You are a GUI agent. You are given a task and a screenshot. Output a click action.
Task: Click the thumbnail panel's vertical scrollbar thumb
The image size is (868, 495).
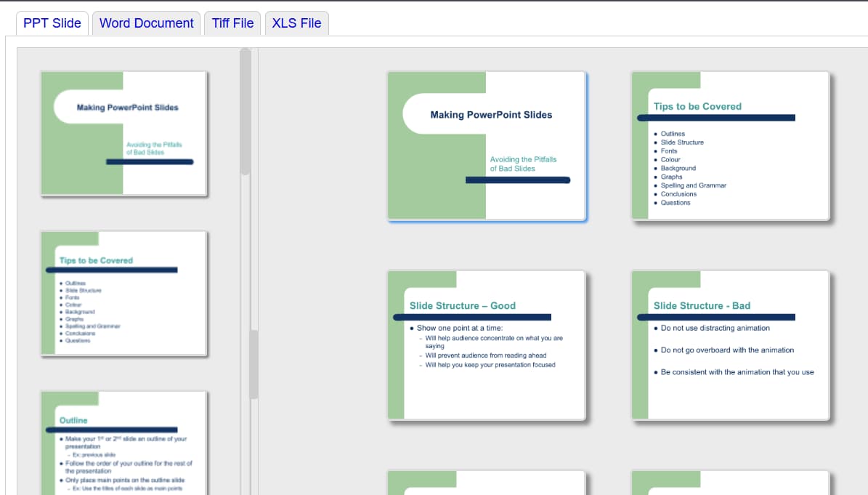pyautogui.click(x=246, y=112)
